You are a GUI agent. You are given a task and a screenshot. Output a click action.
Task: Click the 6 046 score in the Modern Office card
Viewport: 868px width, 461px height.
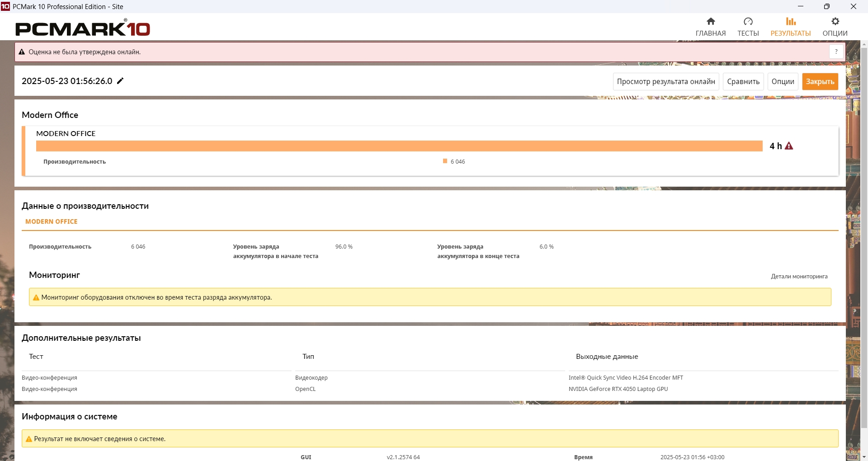(458, 162)
